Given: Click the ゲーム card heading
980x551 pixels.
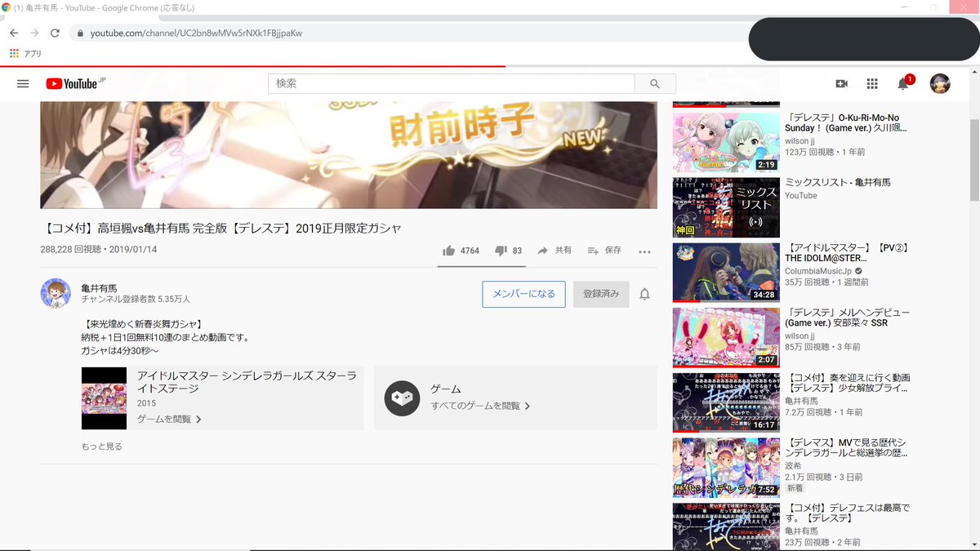Looking at the screenshot, I should point(446,389).
